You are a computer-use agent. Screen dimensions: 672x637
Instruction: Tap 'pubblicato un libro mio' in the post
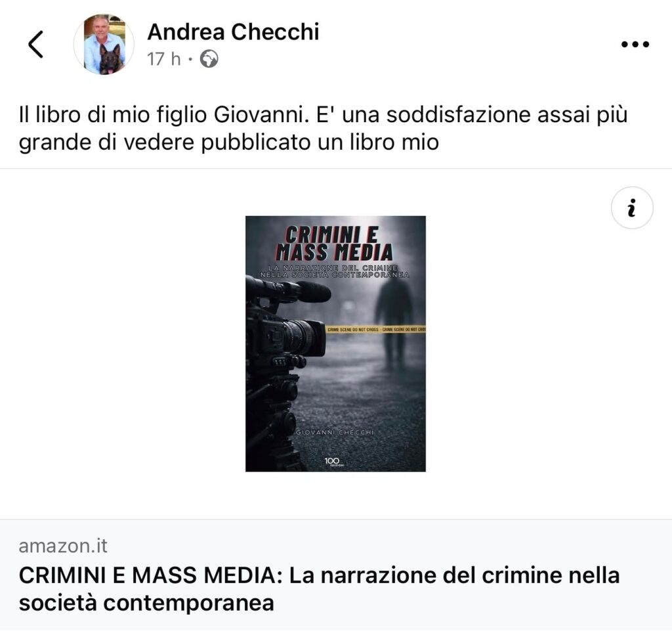tap(320, 143)
